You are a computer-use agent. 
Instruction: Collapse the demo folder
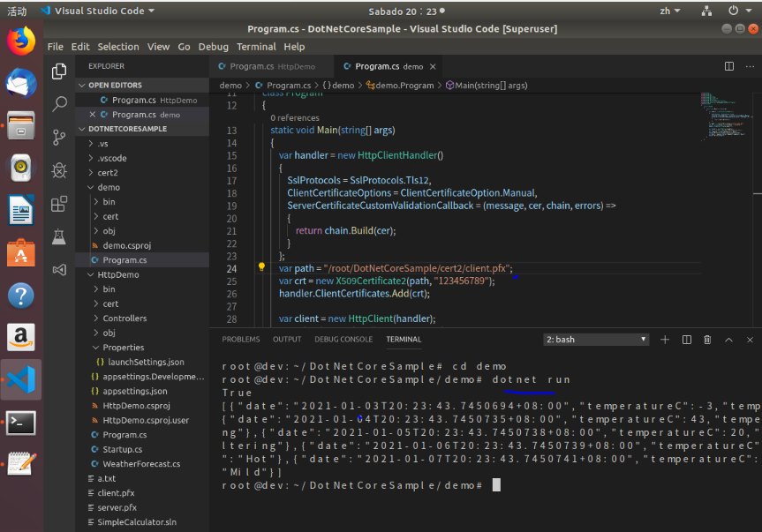click(x=142, y=187)
